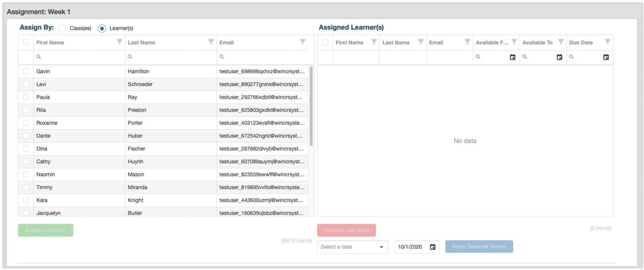The image size is (644, 270).
Task: Open calendar icon beside 10/1/2020 date
Action: (433, 247)
